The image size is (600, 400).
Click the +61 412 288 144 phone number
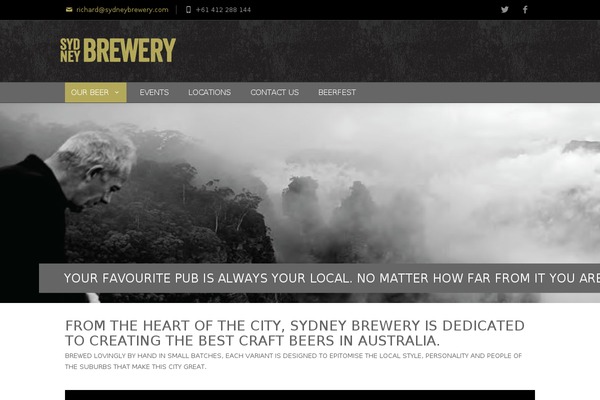pos(223,10)
